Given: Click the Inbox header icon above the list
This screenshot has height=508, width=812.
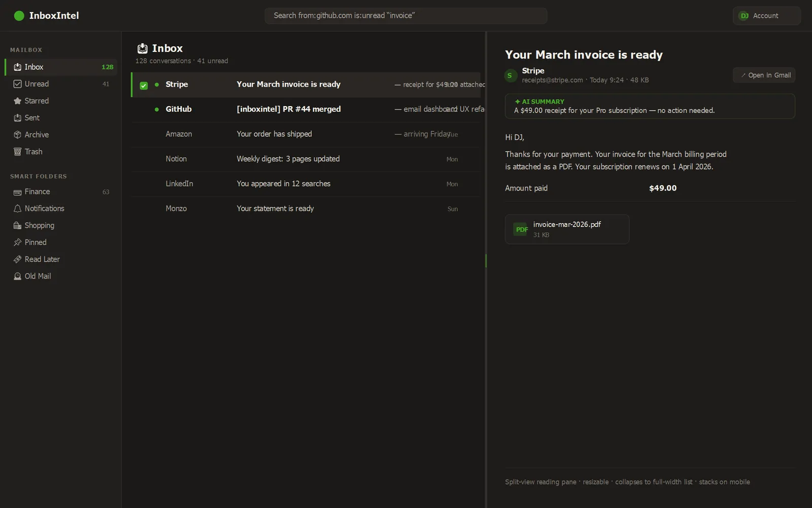Looking at the screenshot, I should tap(143, 48).
